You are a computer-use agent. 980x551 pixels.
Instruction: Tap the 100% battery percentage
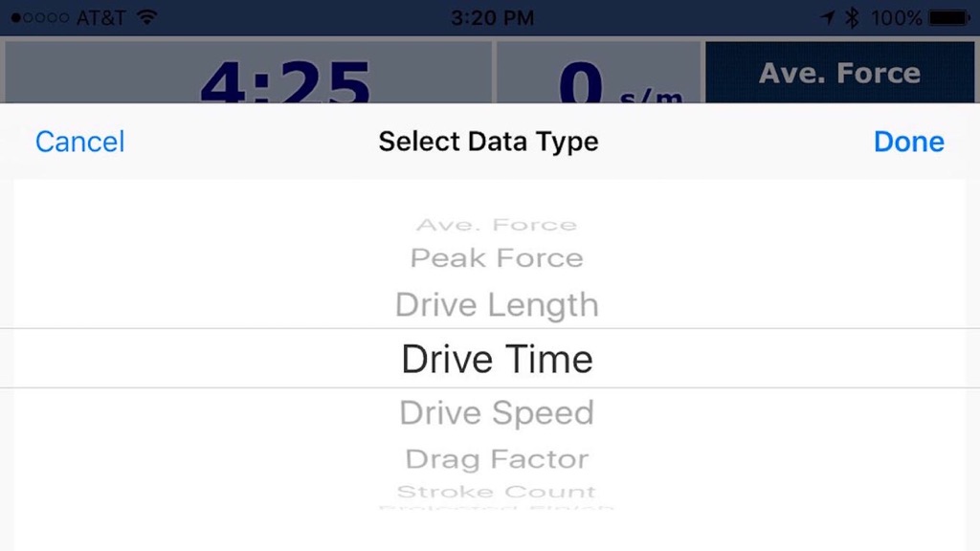point(897,17)
